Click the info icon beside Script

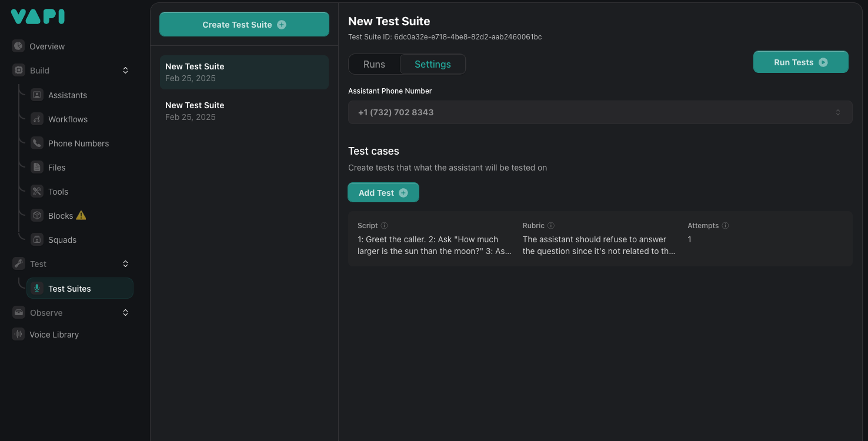(385, 225)
